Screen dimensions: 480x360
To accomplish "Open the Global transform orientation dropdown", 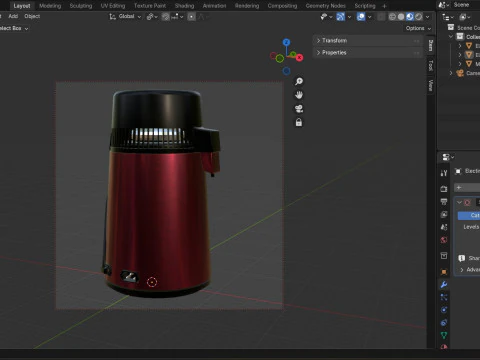I will point(125,16).
